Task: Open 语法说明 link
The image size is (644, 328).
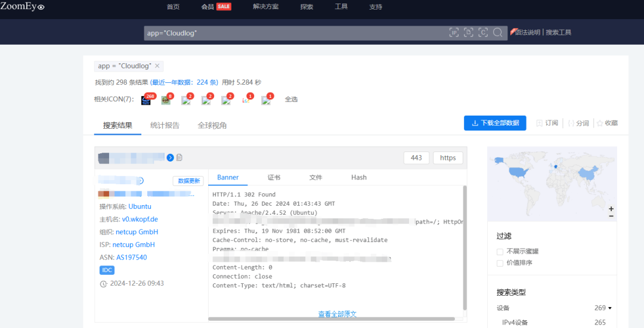Action: (x=527, y=32)
